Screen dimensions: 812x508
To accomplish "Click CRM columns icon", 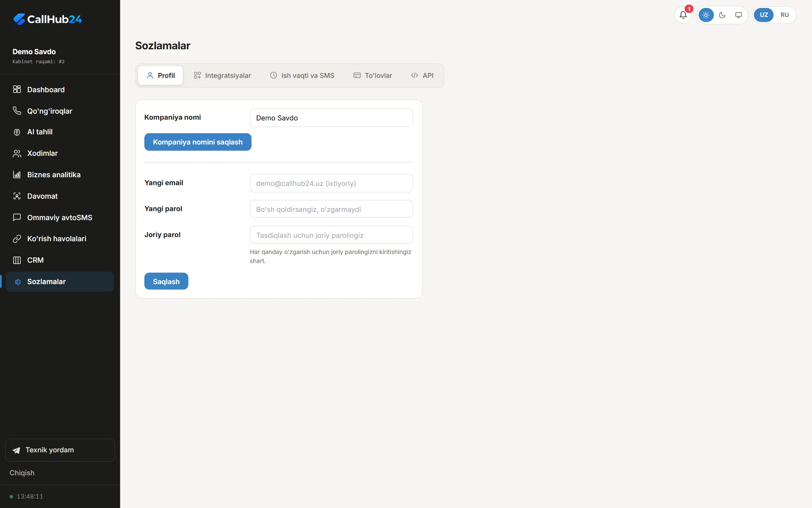I will pos(17,260).
